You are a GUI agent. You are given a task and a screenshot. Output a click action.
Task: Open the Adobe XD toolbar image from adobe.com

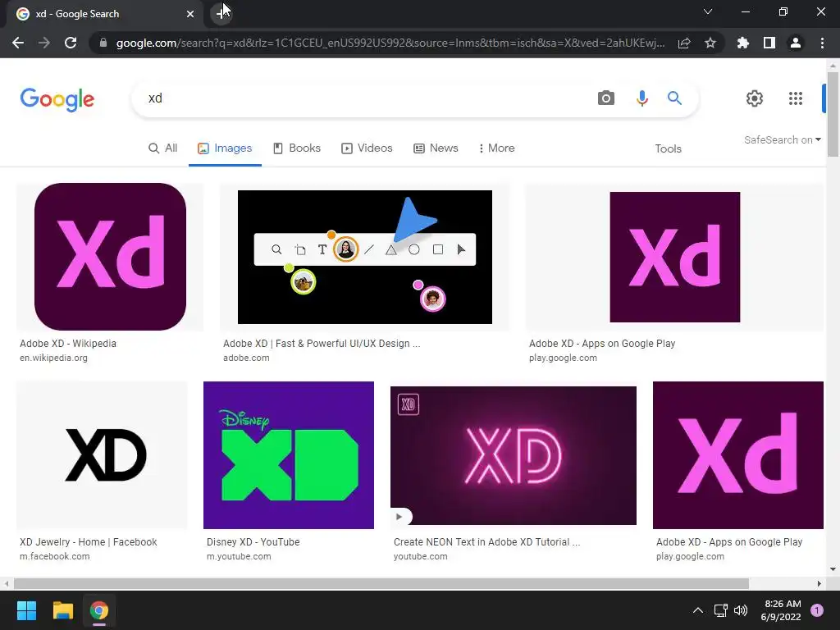(365, 257)
